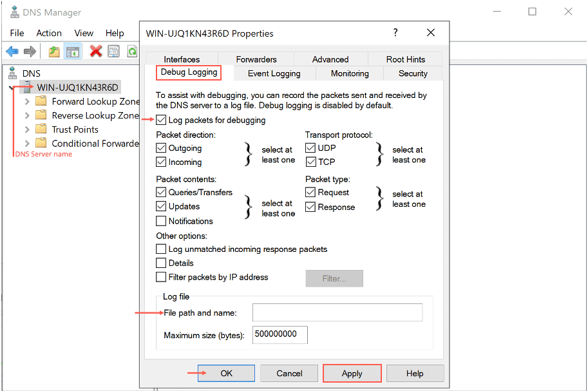The image size is (588, 391).
Task: Click the Up One Level folder icon
Action: (x=54, y=52)
